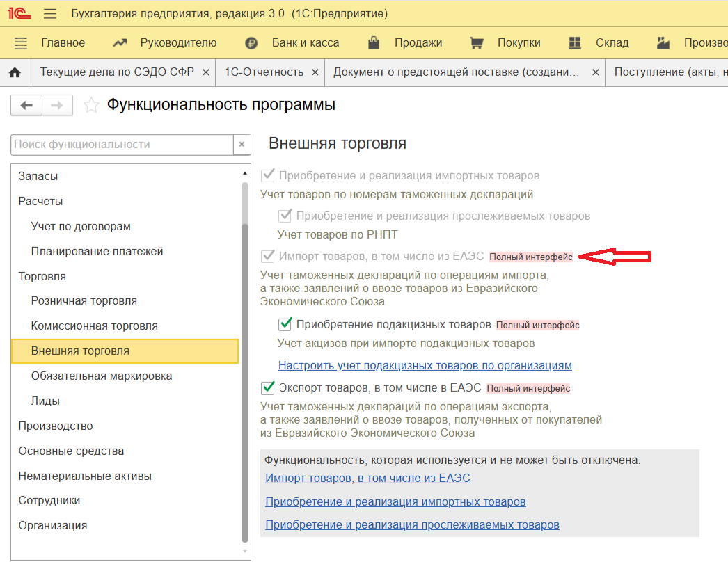The height and width of the screenshot is (562, 728).
Task: Open the Склад section
Action: 612,42
